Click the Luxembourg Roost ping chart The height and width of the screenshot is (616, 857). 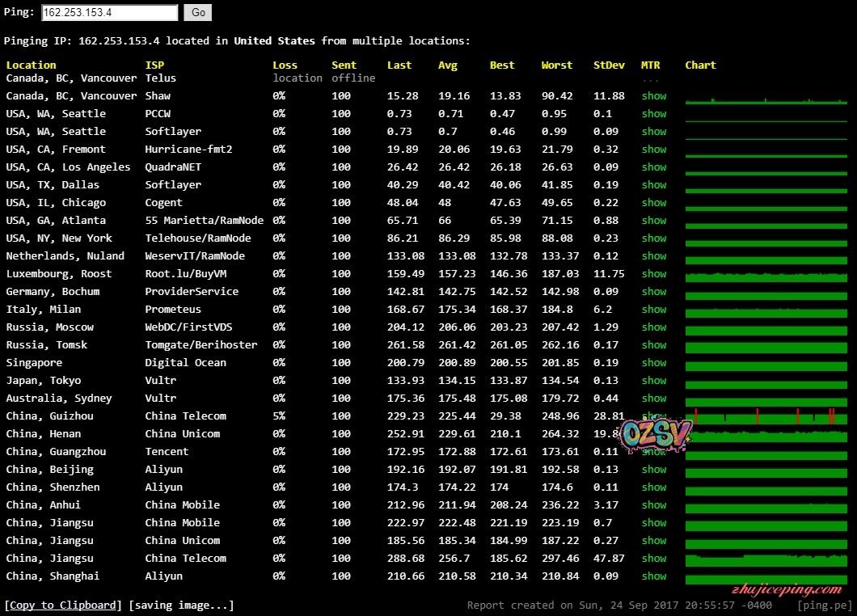(x=766, y=275)
